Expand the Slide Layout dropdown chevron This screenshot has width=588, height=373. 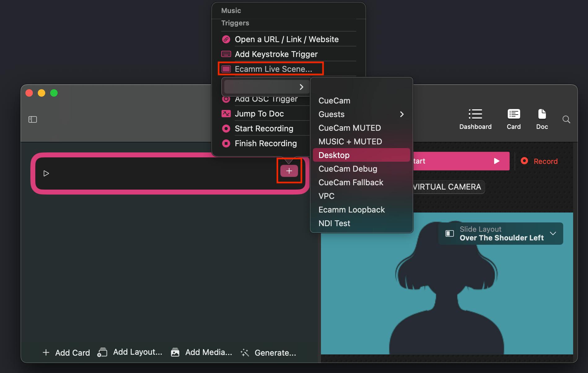(553, 234)
